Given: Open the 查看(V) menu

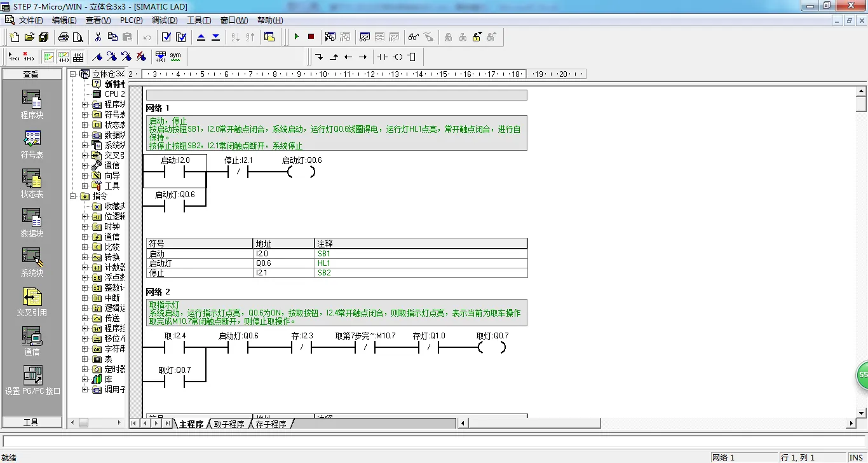Looking at the screenshot, I should point(98,20).
